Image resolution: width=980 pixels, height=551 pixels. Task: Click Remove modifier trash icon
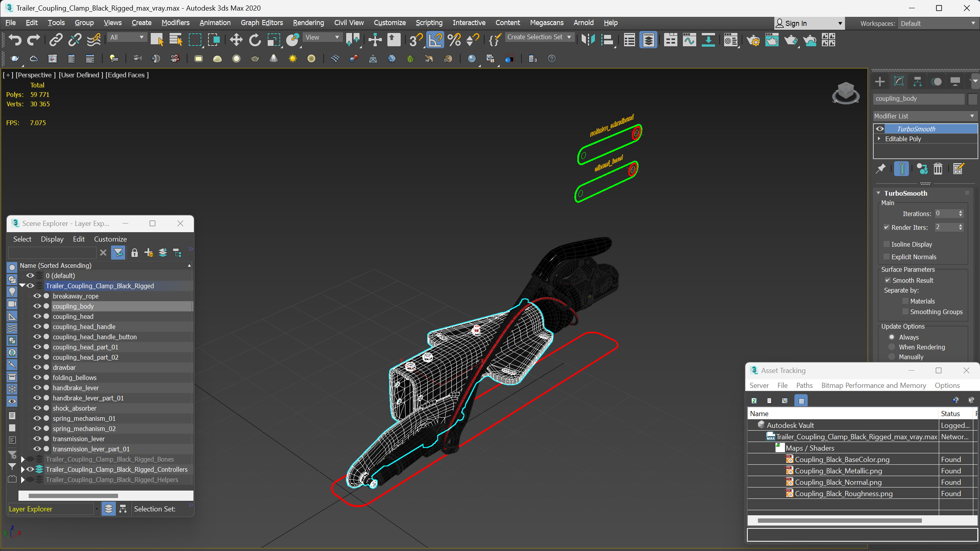pyautogui.click(x=938, y=169)
